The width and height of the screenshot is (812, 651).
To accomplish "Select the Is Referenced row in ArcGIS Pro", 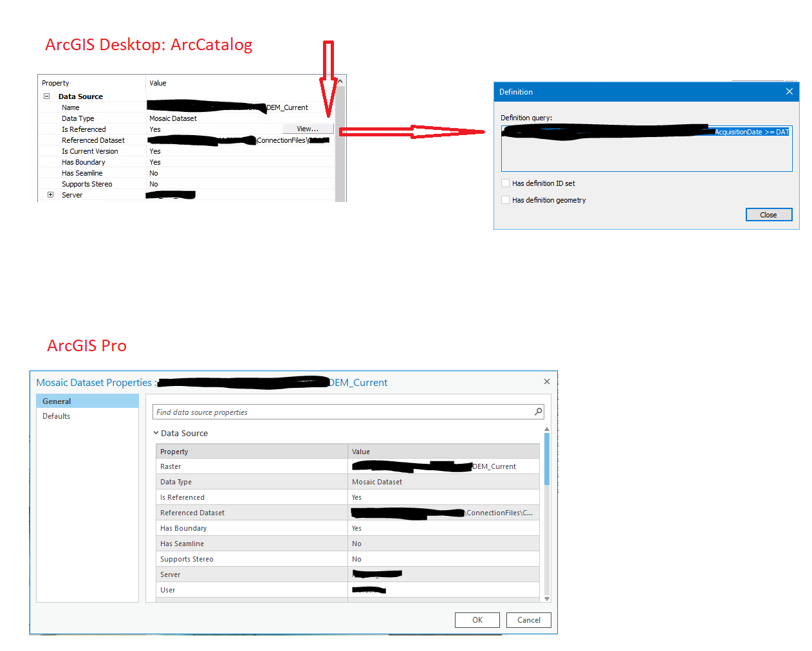I will pyautogui.click(x=347, y=497).
